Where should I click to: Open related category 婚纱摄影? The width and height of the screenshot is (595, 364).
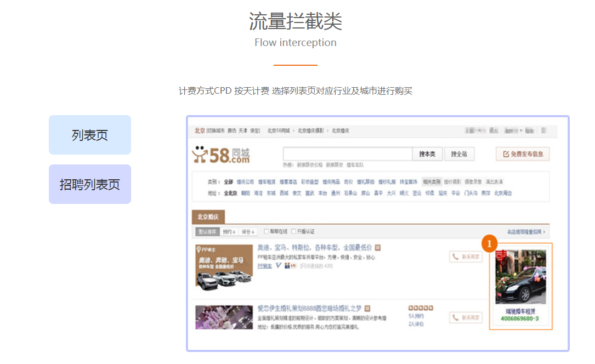tap(453, 182)
